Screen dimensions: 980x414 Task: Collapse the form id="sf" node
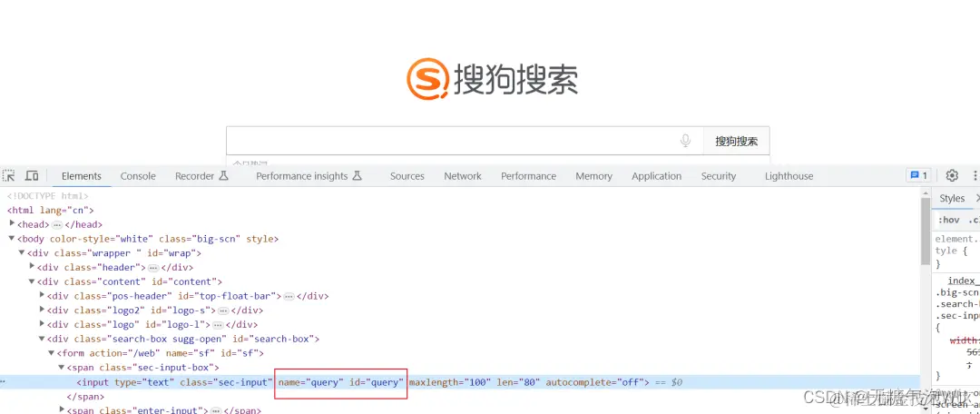click(52, 352)
